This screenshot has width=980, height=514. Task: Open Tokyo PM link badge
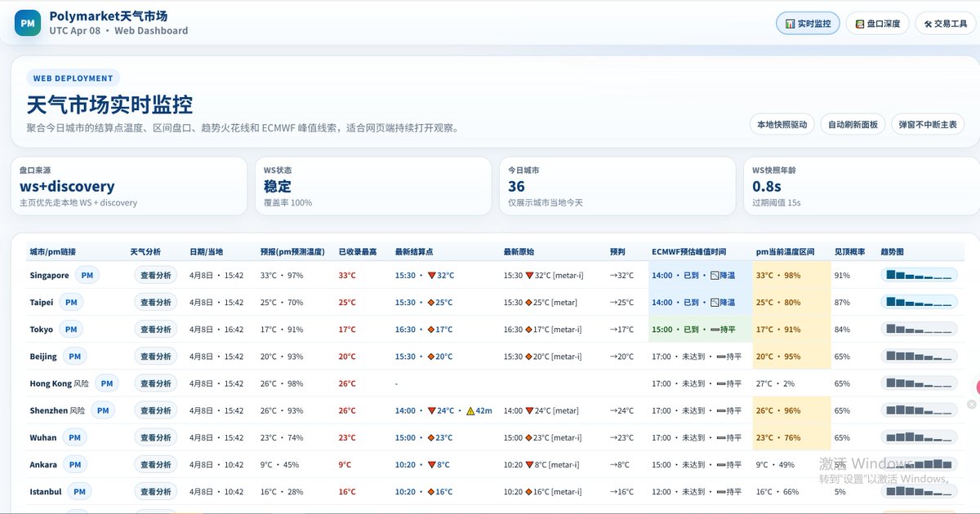pyautogui.click(x=71, y=330)
